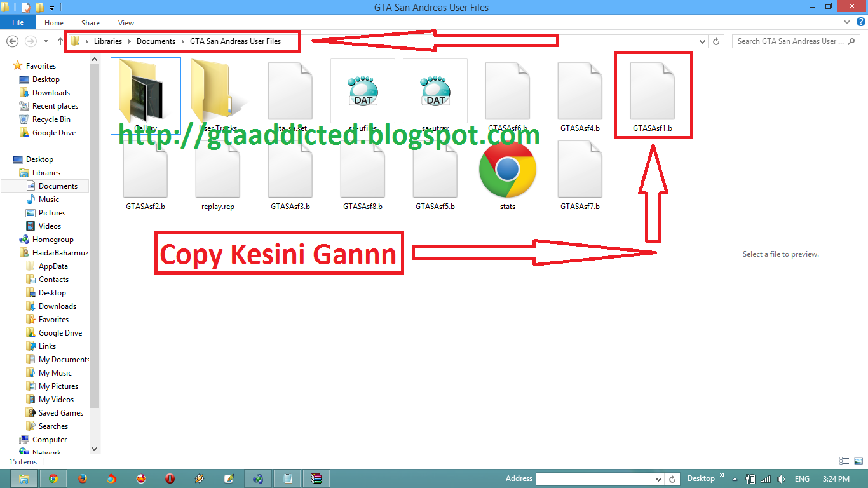
Task: Refresh the address bar location
Action: [717, 41]
